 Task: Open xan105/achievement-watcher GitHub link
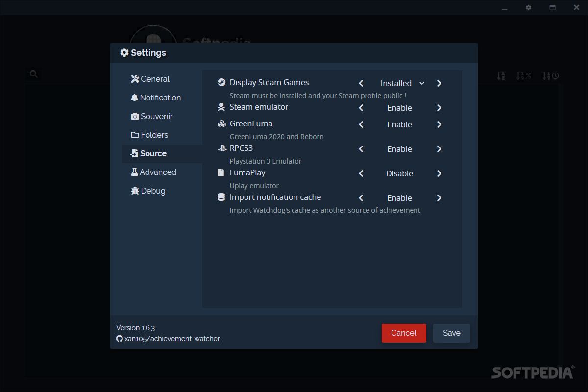tap(172, 339)
